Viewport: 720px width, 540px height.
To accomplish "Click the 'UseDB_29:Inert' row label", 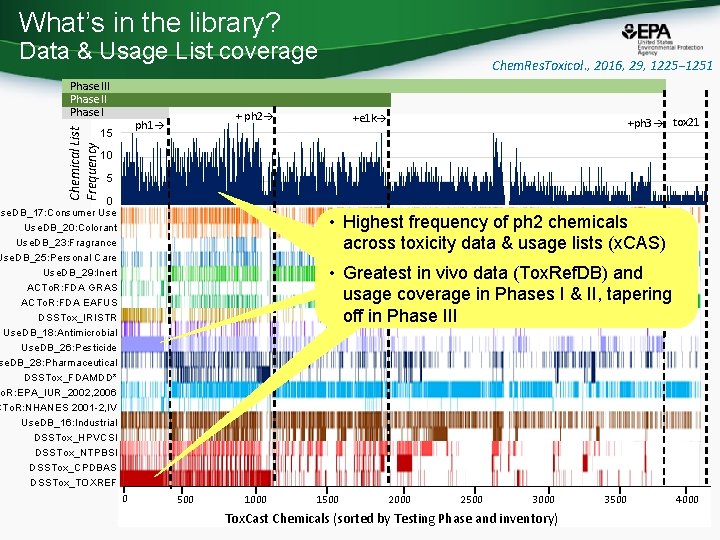I will point(80,273).
